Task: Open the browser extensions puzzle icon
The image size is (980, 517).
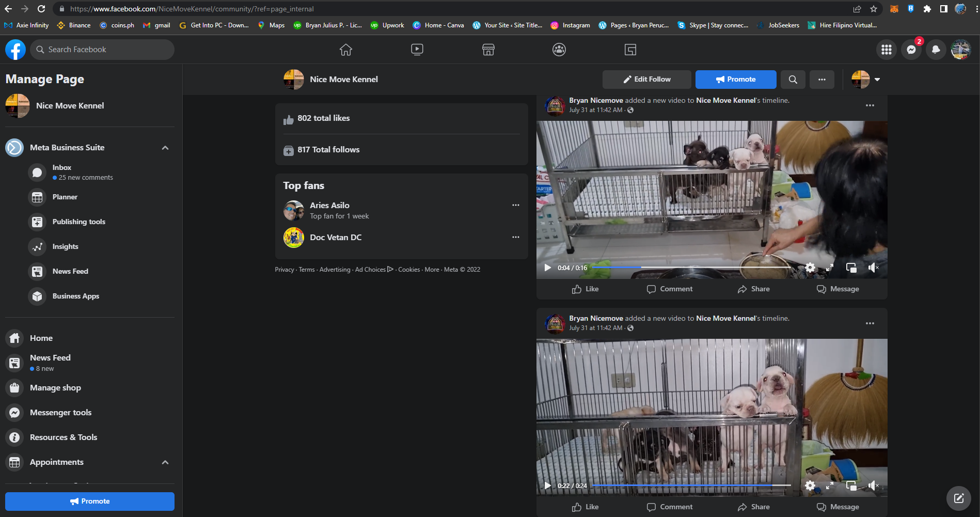Action: coord(927,9)
